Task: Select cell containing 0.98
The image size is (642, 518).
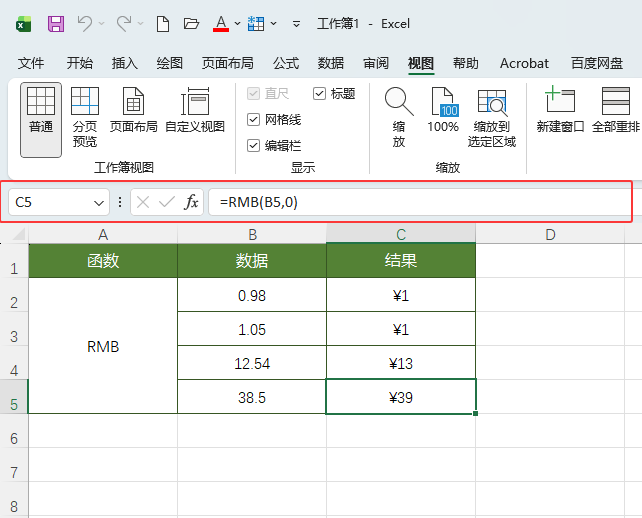Action: click(252, 295)
